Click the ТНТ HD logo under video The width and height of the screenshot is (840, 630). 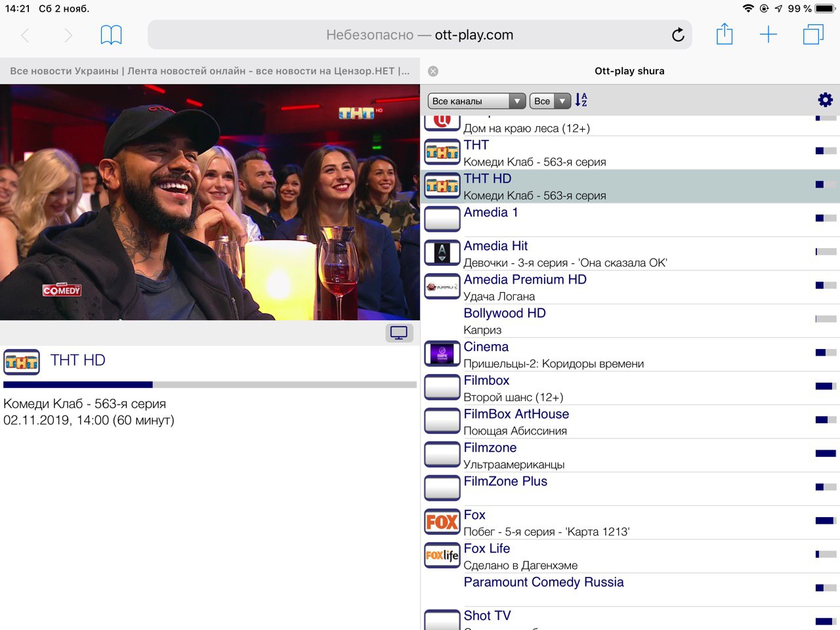(x=22, y=362)
